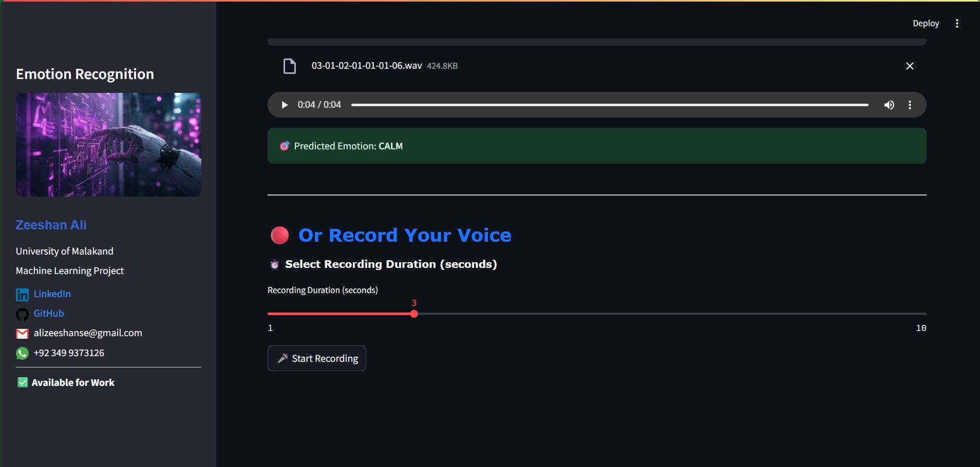Click the WhatsApp phone icon

pyautogui.click(x=22, y=354)
